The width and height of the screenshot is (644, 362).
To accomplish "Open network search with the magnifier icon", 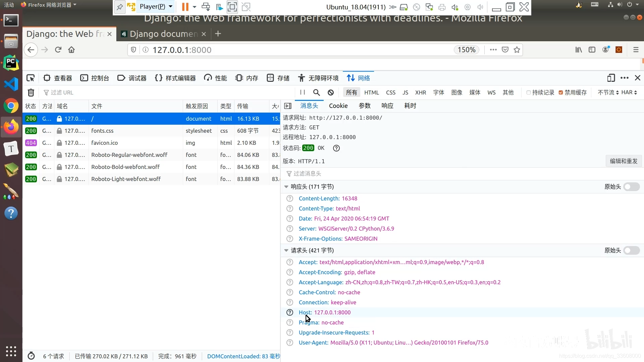I will click(x=316, y=93).
